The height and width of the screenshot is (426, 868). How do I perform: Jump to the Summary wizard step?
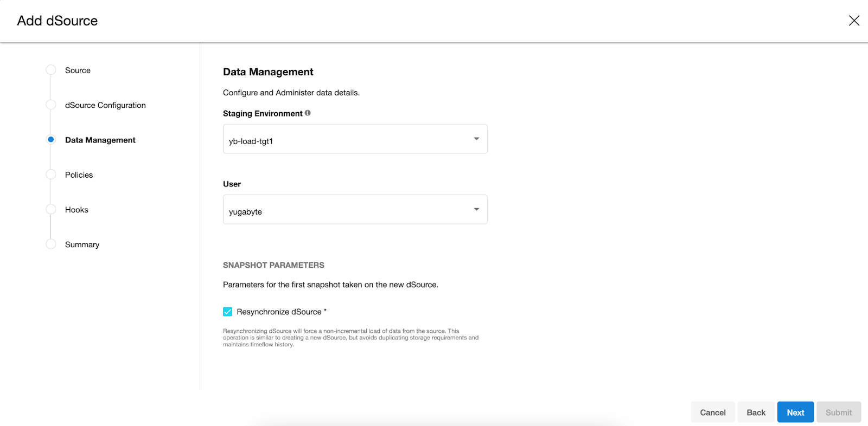pos(82,244)
